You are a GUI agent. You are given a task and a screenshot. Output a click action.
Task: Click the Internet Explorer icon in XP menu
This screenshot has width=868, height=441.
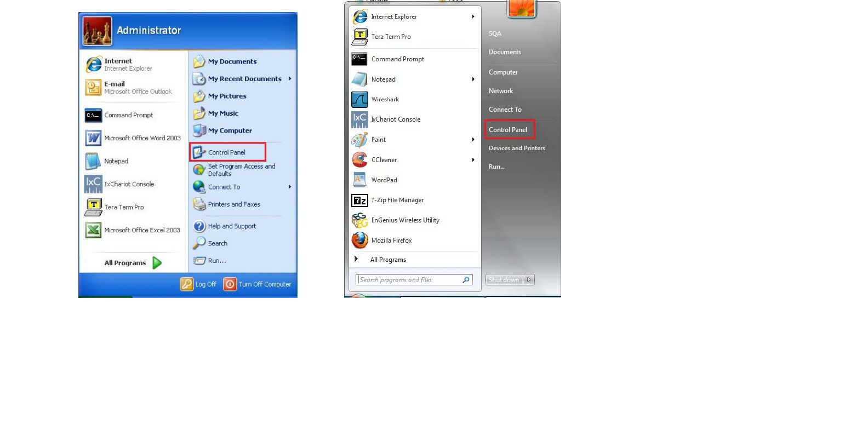(94, 65)
